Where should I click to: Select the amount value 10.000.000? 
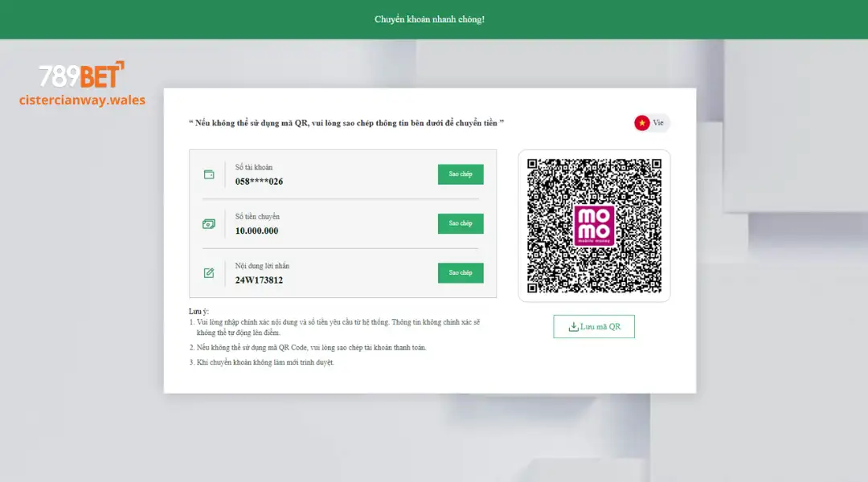pyautogui.click(x=256, y=231)
